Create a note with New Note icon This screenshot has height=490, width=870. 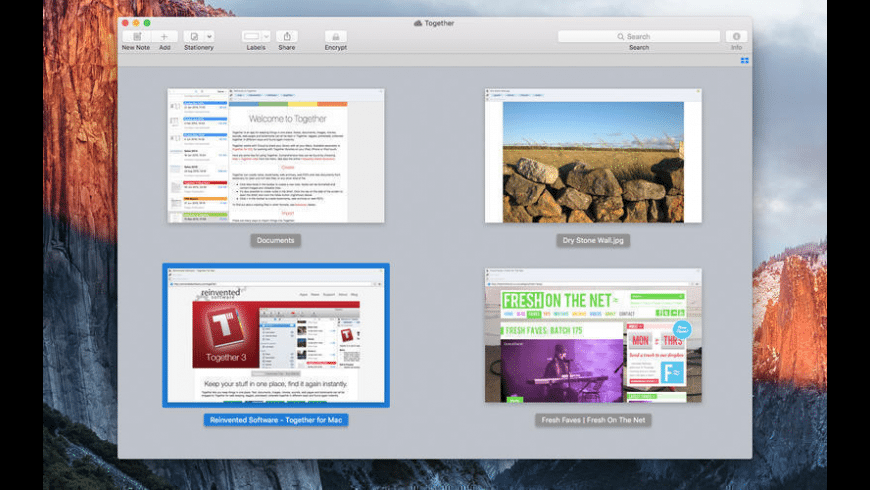pyautogui.click(x=136, y=37)
